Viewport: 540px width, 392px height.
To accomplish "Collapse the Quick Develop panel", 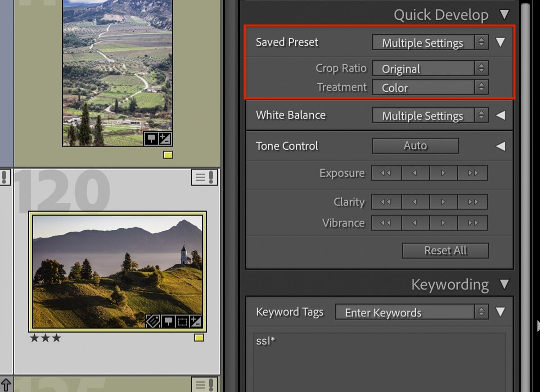I will coord(506,14).
